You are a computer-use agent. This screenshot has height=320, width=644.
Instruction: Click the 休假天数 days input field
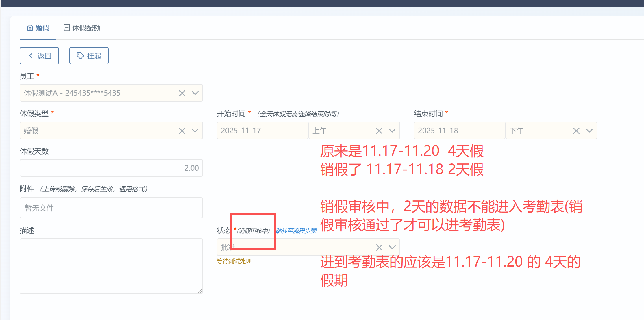pos(111,168)
